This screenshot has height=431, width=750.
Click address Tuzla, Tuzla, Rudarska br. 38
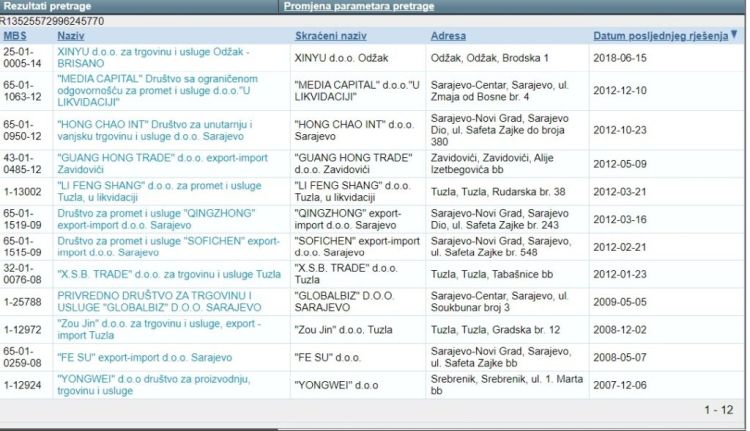(x=498, y=192)
